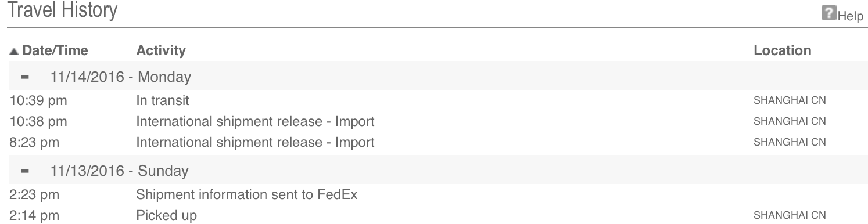The height and width of the screenshot is (224, 868).
Task: Select the 8:23 pm shipment release row
Action: 434,142
